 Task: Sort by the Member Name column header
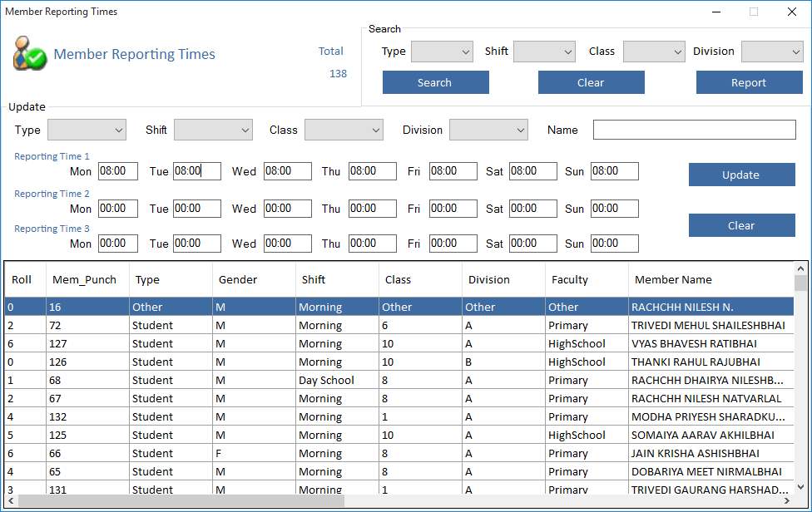click(673, 279)
